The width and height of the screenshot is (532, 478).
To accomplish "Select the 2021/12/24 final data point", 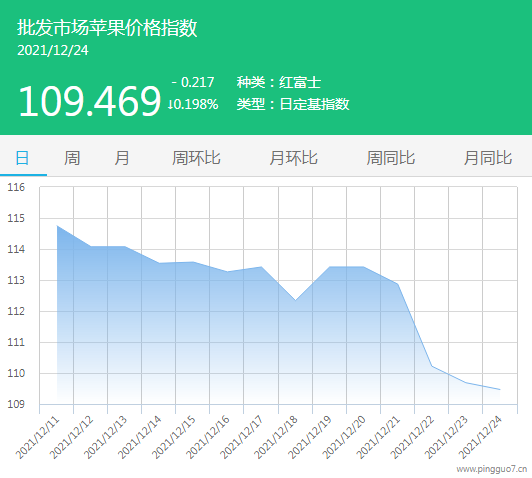I will tap(500, 389).
